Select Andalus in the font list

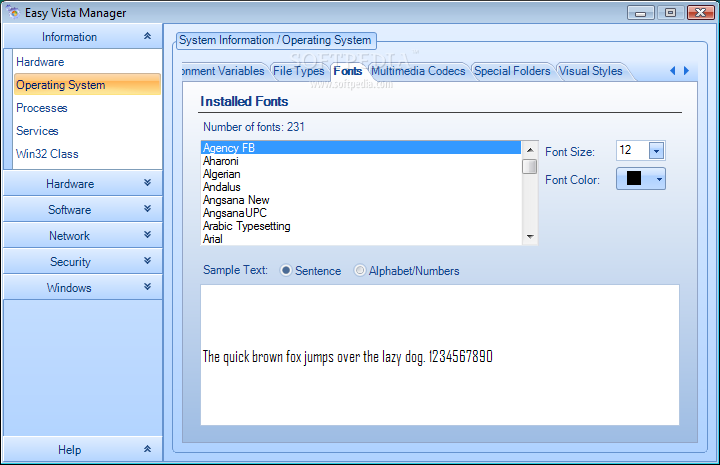[x=361, y=187]
